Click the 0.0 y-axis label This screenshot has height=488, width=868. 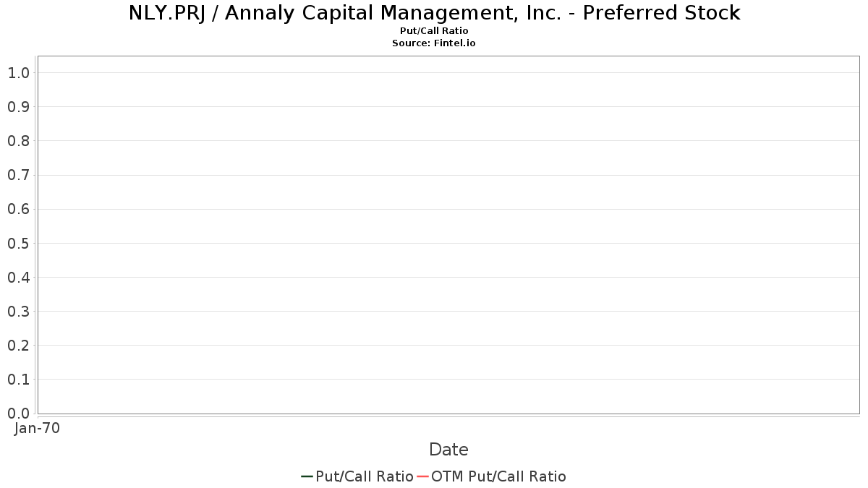(19, 413)
